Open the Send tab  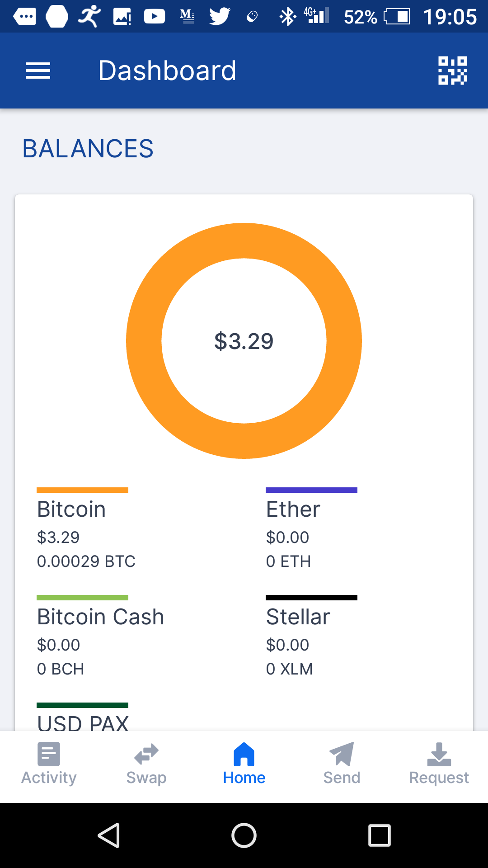click(342, 764)
